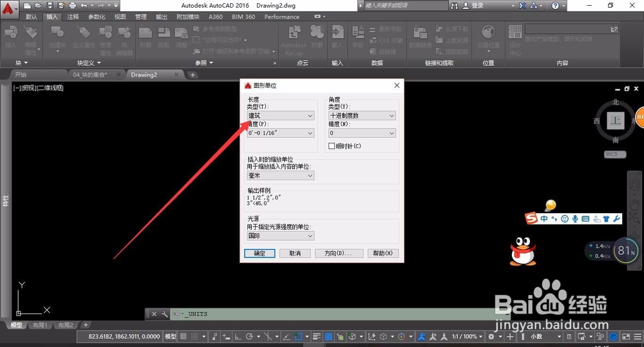Open the annotation scale 1:1 / 100% dropdown
This screenshot has height=347, width=644.
coord(467,336)
